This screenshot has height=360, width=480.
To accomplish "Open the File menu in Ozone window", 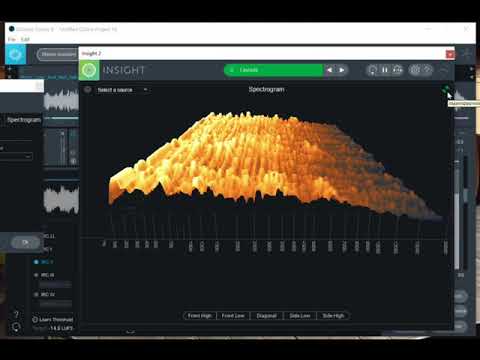I will click(12, 39).
